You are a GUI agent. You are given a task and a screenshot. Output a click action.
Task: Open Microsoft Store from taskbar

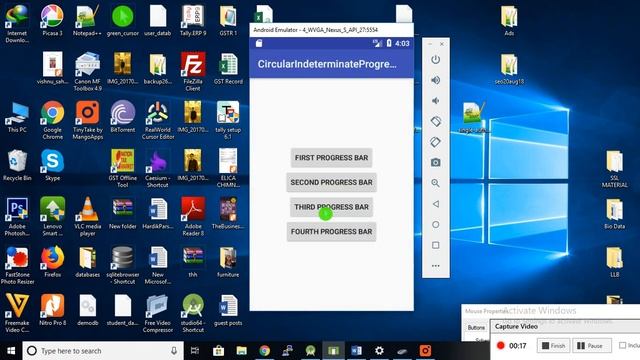click(218, 351)
